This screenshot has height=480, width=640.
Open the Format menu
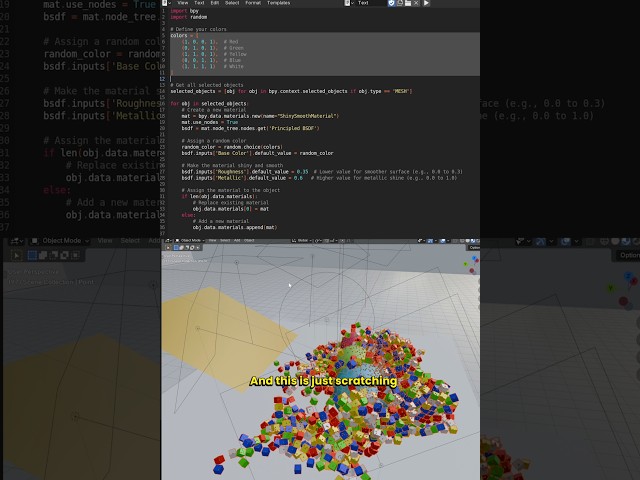253,3
